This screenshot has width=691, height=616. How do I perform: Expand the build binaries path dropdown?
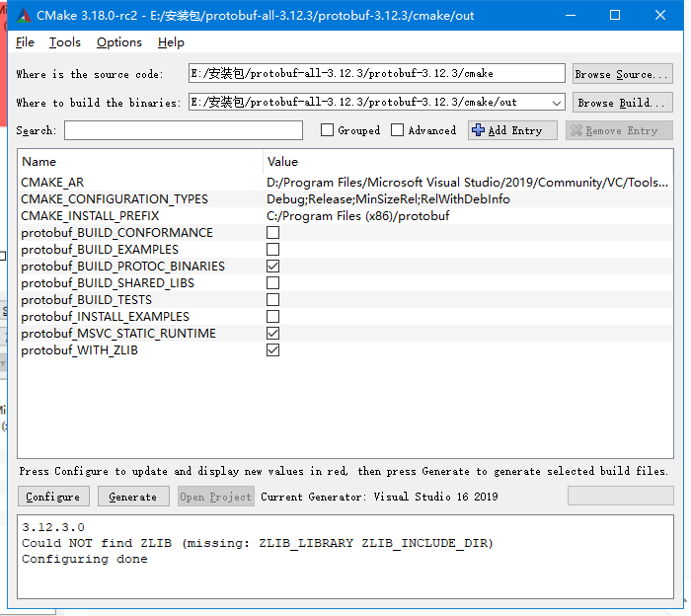[556, 103]
